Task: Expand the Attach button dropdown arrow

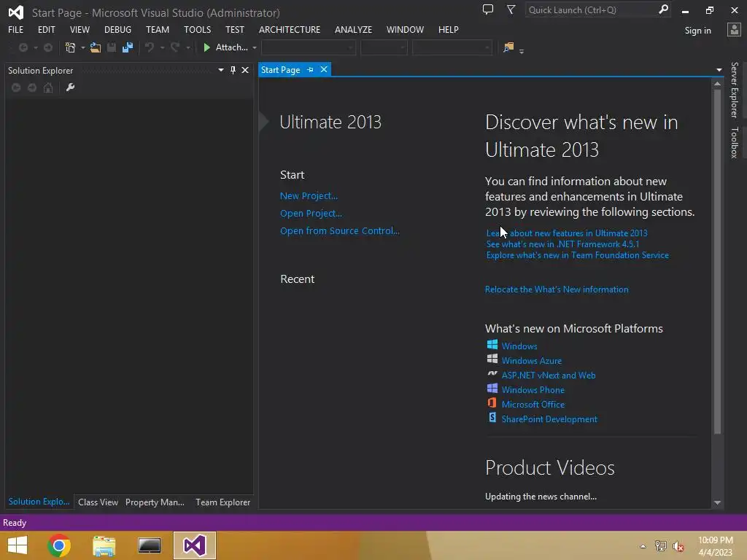Action: pyautogui.click(x=255, y=47)
